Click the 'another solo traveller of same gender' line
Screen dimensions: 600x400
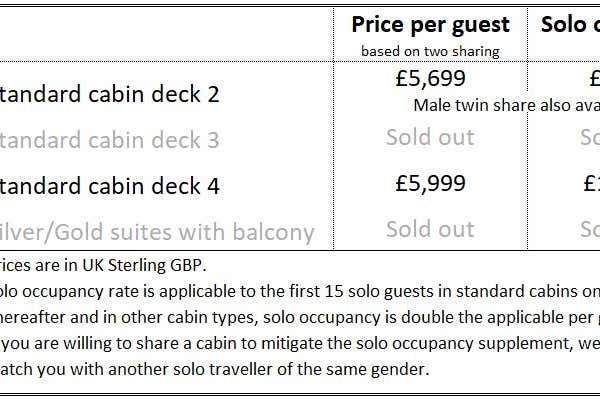click(214, 369)
